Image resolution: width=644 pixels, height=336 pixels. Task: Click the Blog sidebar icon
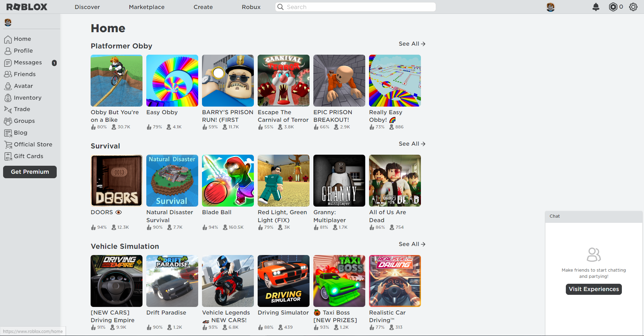[8, 133]
